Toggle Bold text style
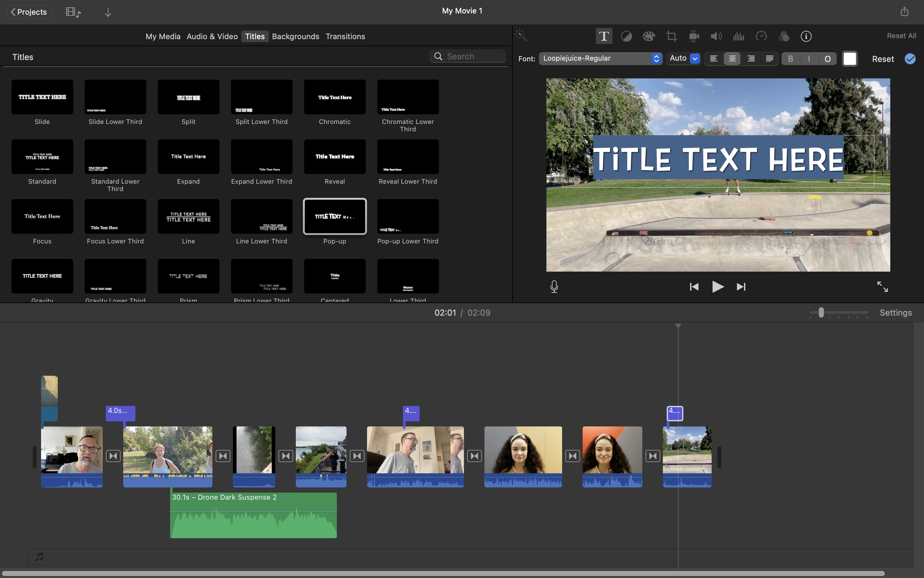 [x=790, y=58]
